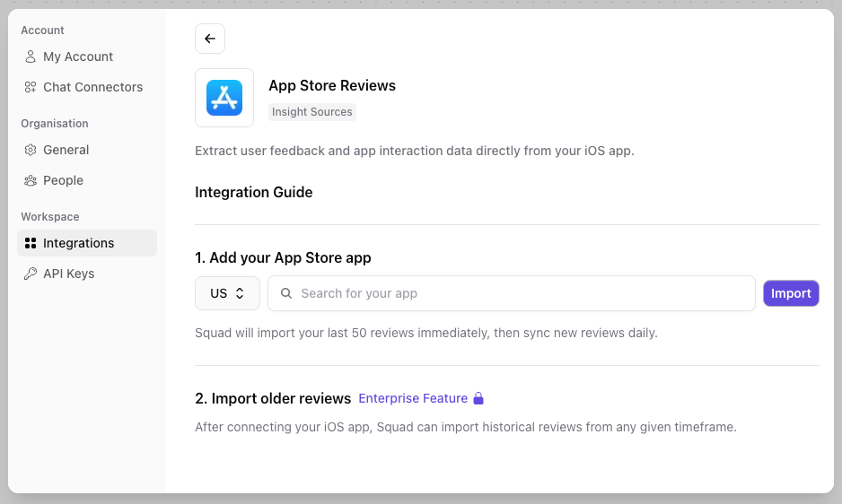Open Chat Connectors page
The height and width of the screenshot is (504, 842).
pos(87,87)
